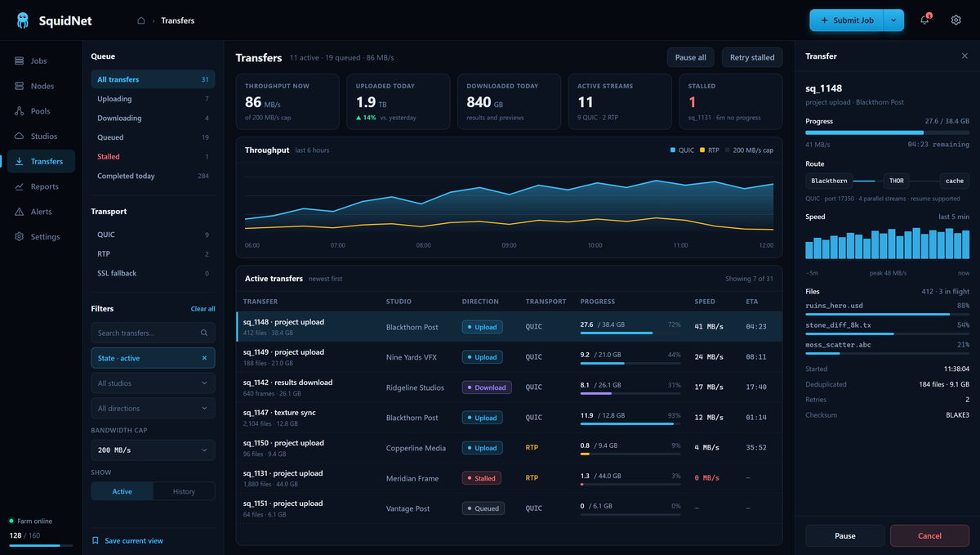Open Alerts in the sidebar

[x=41, y=212]
